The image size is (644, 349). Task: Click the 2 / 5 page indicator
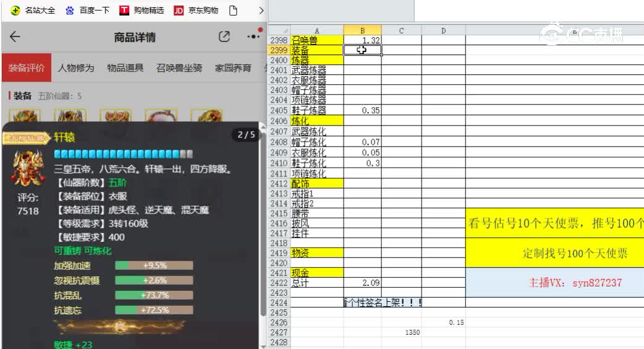click(246, 135)
